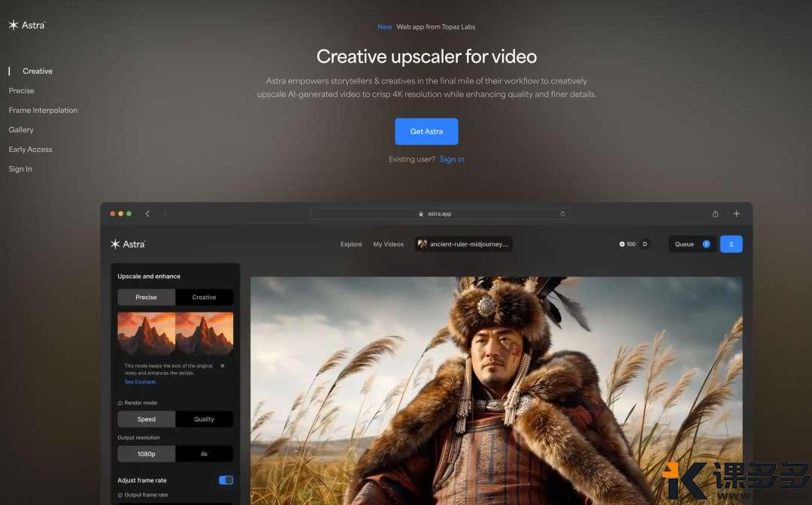
Task: Open Early Access from the sidebar
Action: tap(30, 150)
